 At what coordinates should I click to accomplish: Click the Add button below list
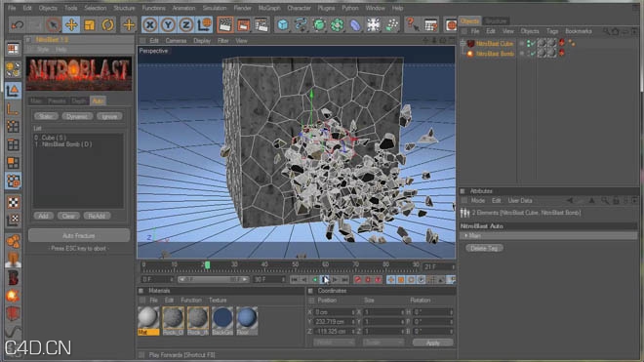coord(44,217)
